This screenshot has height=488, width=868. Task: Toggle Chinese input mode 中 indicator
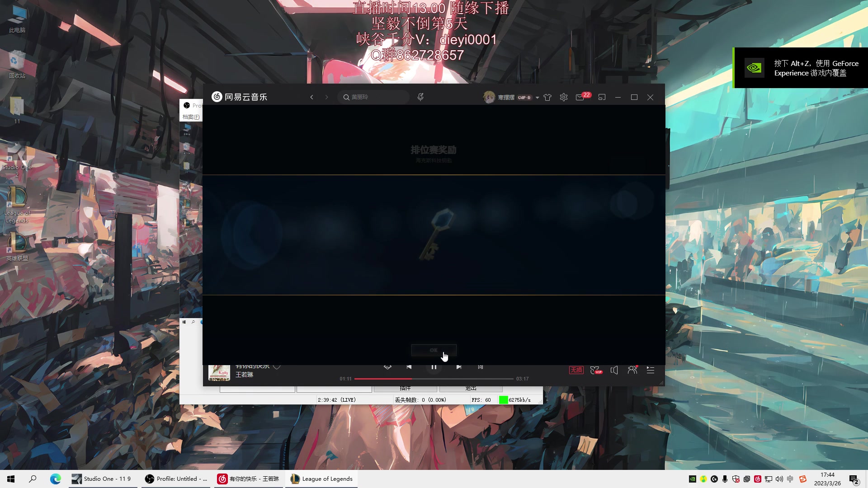click(790, 479)
